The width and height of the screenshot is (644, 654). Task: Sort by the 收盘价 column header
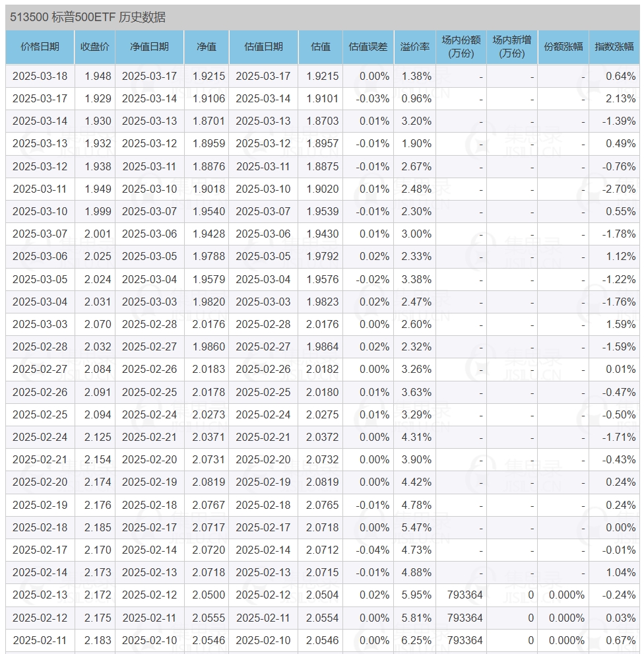(95, 47)
